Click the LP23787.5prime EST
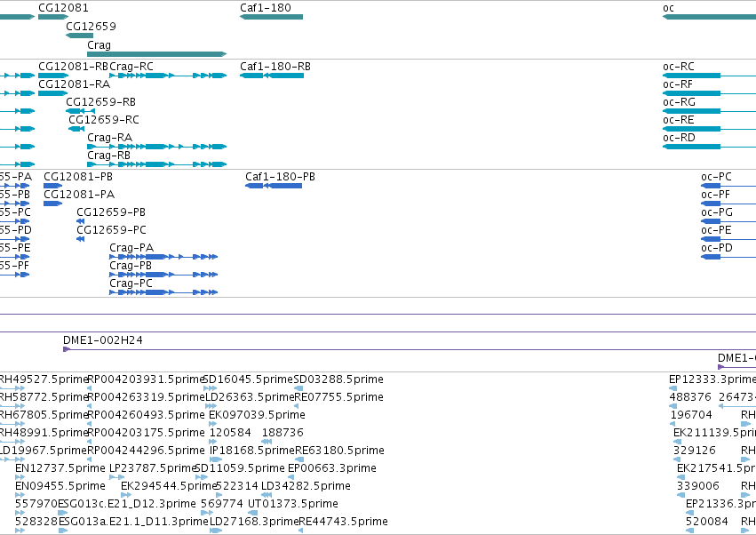Screen dimensions: 756x535 pos(116,477)
